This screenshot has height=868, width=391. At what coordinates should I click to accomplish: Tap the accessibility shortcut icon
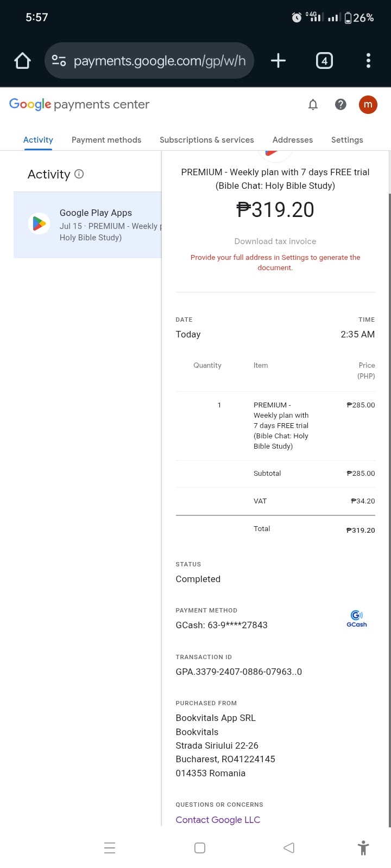(363, 848)
